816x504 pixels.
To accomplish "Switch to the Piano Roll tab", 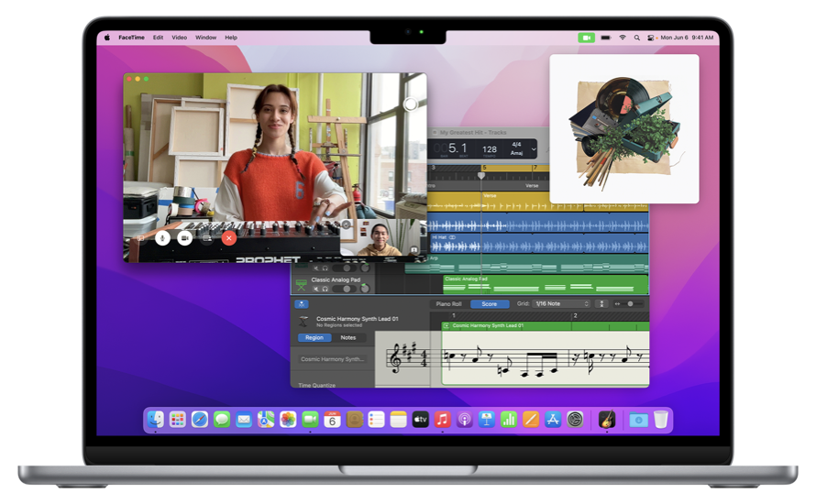I will 448,303.
